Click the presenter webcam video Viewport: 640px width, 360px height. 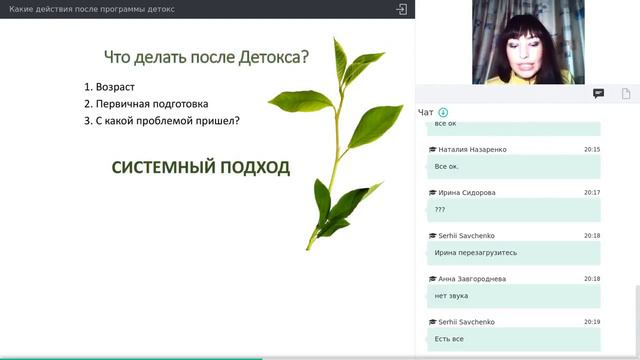click(528, 42)
